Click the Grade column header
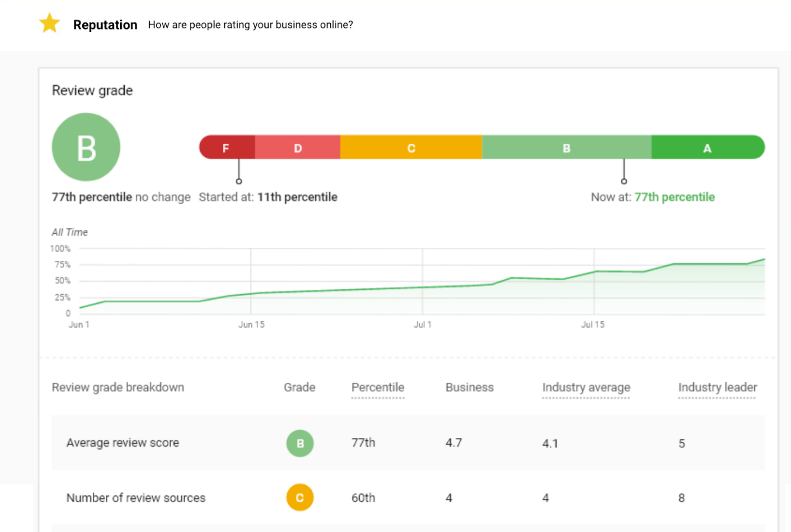 click(x=299, y=388)
